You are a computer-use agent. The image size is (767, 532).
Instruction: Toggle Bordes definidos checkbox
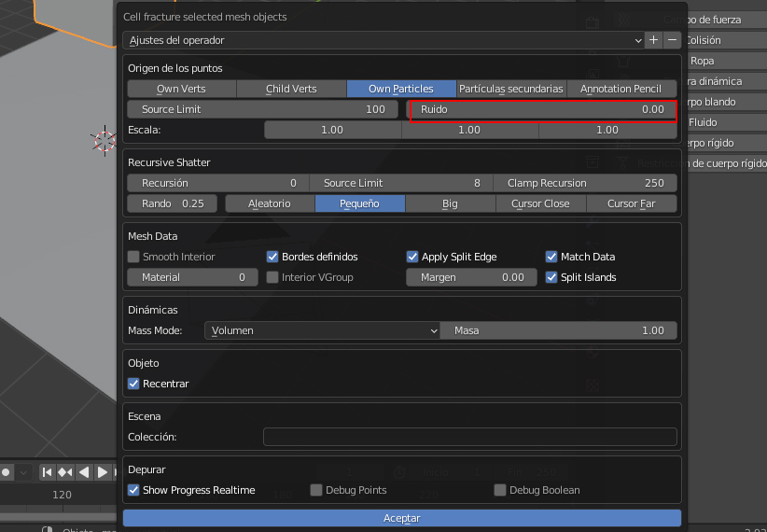tap(272, 257)
